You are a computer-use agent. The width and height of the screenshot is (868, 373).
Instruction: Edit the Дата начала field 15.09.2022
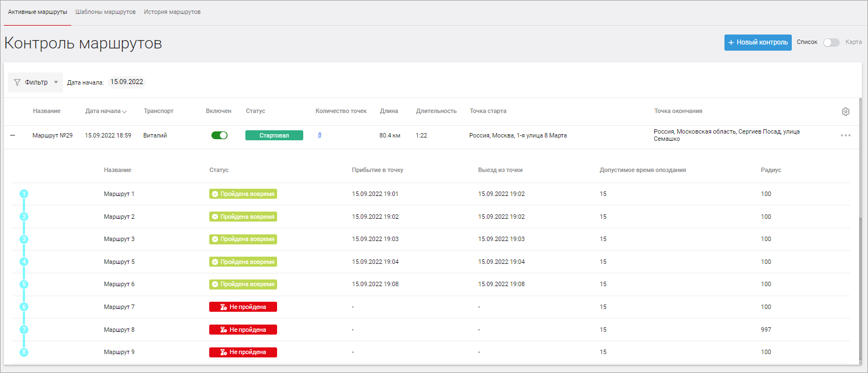click(127, 82)
